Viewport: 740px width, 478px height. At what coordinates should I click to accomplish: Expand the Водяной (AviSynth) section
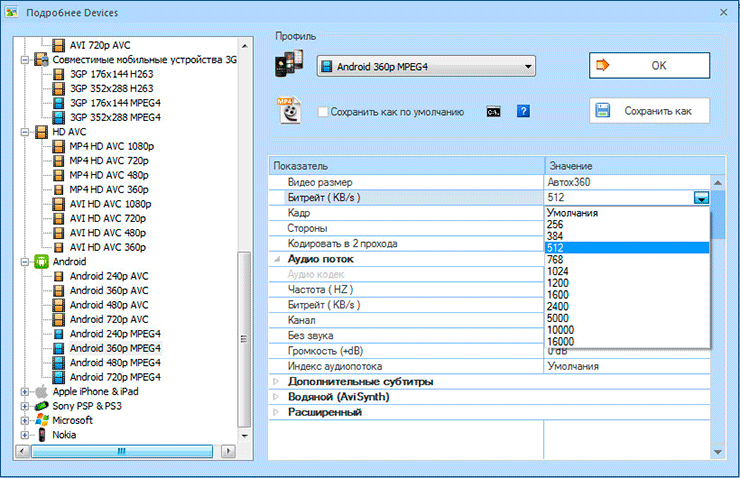(x=277, y=397)
